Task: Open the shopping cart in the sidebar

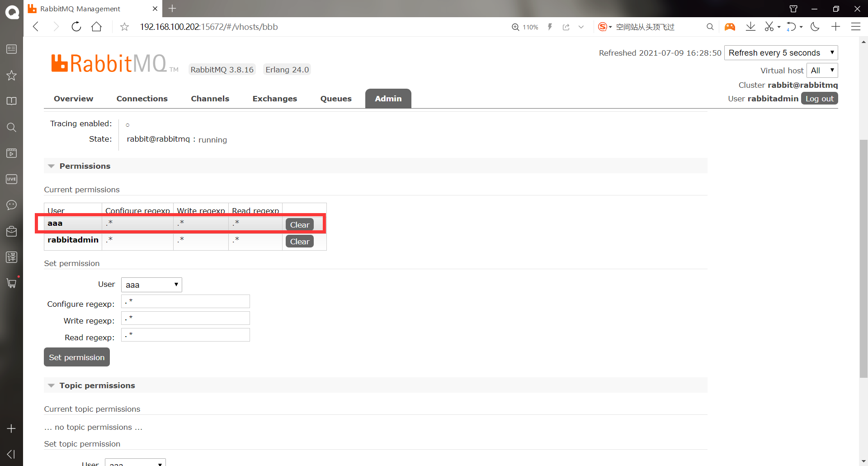Action: 11,283
